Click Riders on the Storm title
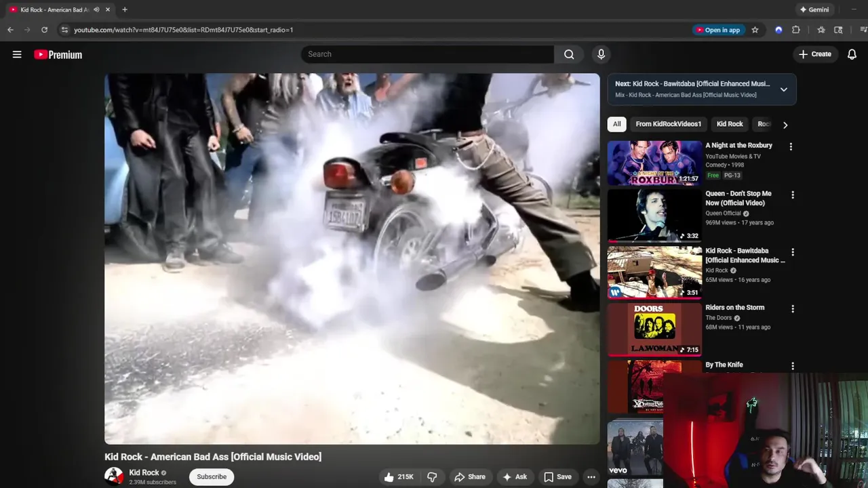 (x=734, y=308)
